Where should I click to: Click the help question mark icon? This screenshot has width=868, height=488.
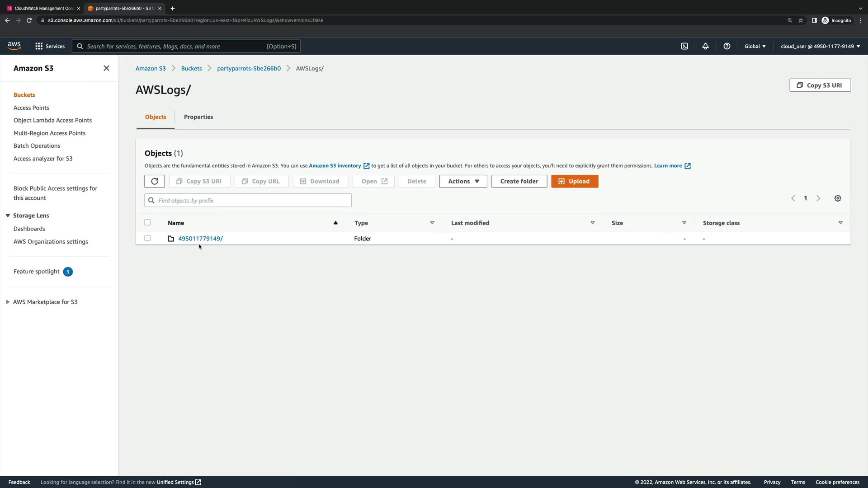726,46
